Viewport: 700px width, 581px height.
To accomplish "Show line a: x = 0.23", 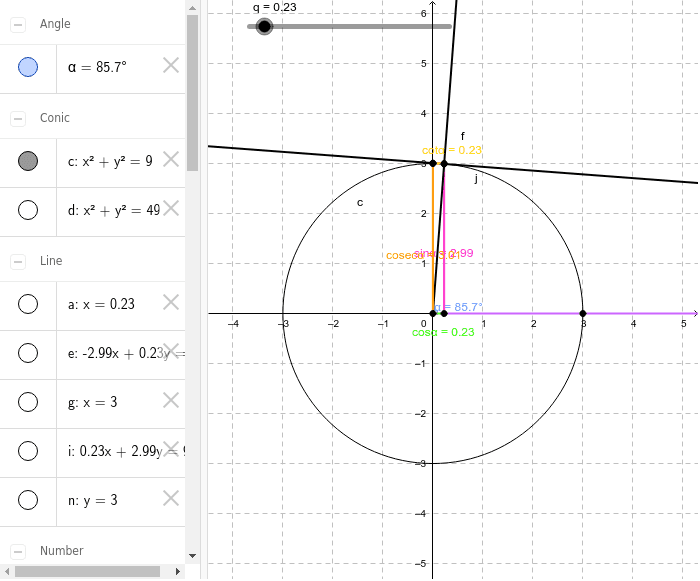I will (x=28, y=304).
